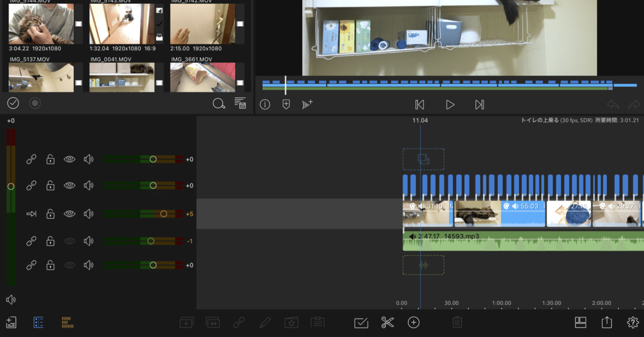Viewport: 644px width, 337px height.
Task: Redo the last edit
Action: click(634, 105)
